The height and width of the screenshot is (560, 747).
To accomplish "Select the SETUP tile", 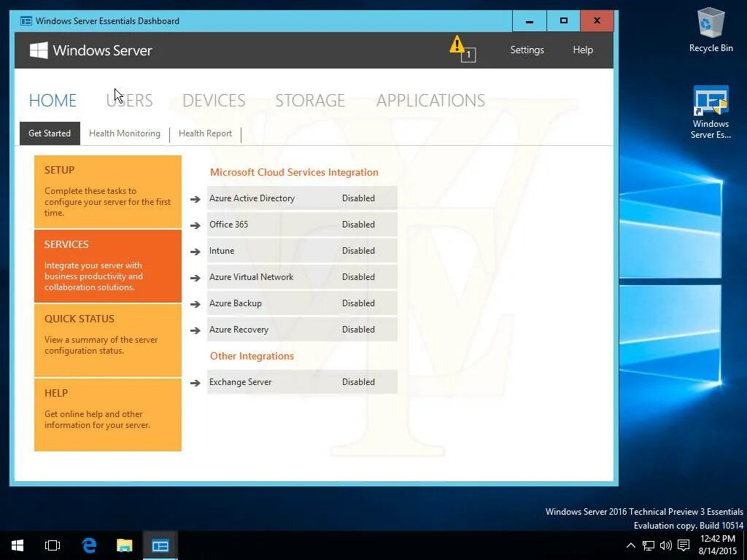I will tap(108, 192).
